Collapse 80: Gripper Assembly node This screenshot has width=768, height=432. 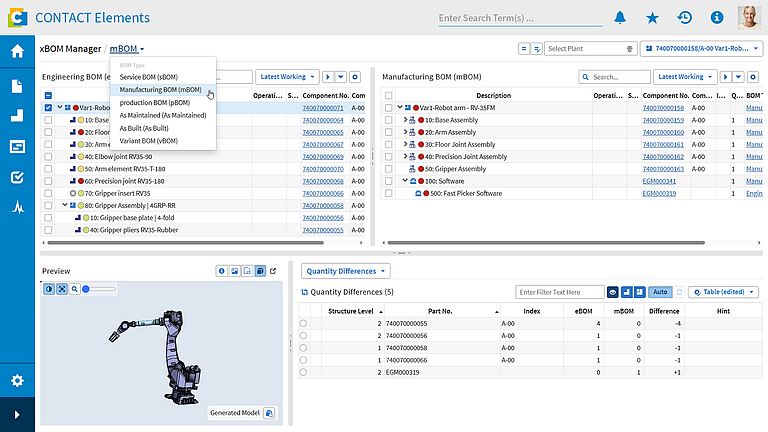point(65,205)
